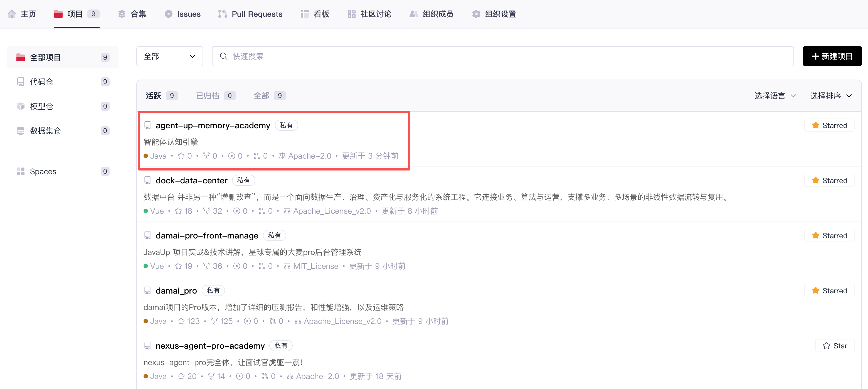868x389 pixels.
Task: Expand the 选择语言 dropdown
Action: point(775,96)
